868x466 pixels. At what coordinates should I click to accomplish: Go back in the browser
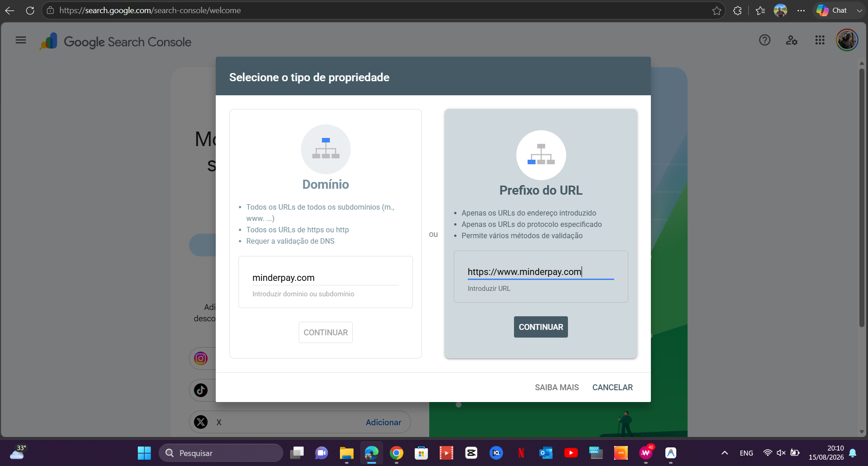pyautogui.click(x=10, y=10)
